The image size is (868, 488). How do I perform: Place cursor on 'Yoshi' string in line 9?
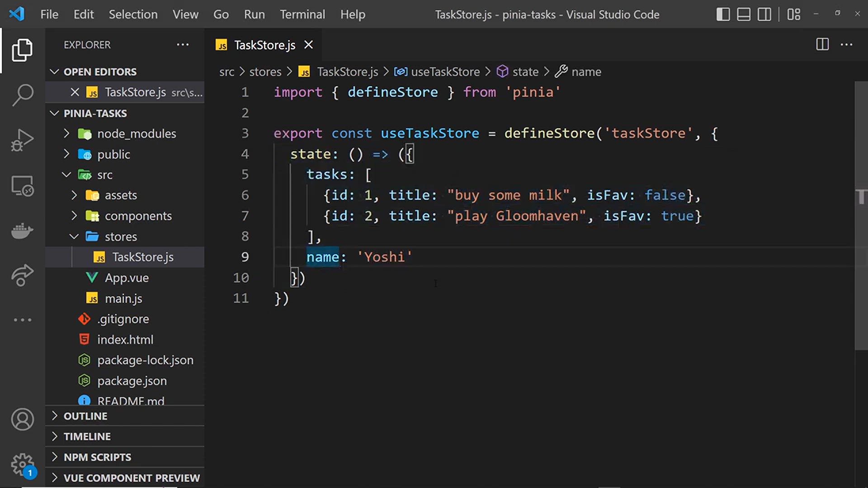(384, 257)
